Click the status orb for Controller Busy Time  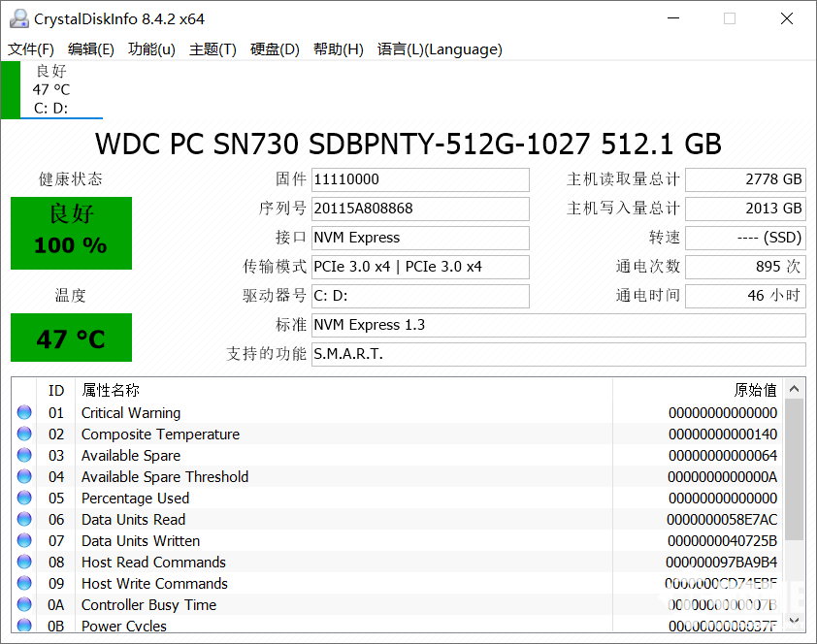tap(24, 604)
